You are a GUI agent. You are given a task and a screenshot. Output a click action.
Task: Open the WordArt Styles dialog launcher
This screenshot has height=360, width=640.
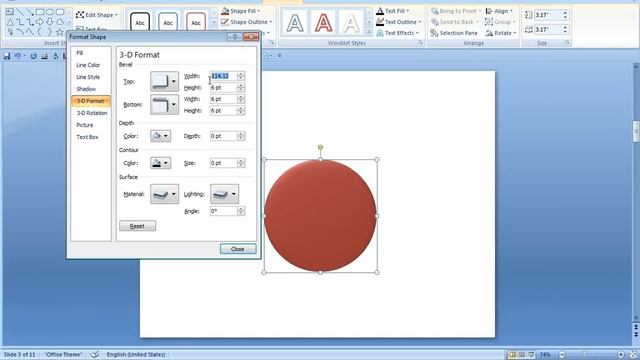tap(421, 43)
